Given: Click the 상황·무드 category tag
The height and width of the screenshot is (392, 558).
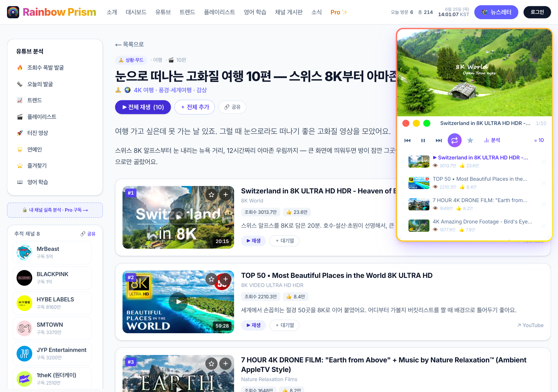Looking at the screenshot, I should [x=131, y=60].
